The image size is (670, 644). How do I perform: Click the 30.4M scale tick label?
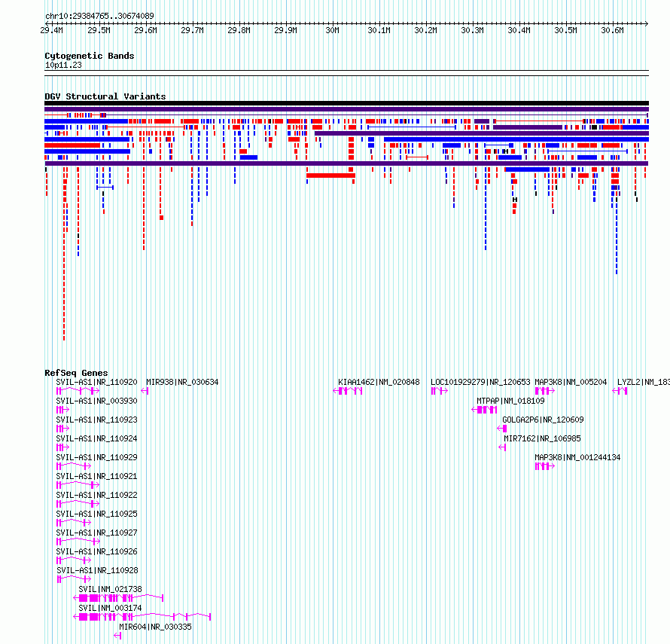click(519, 30)
